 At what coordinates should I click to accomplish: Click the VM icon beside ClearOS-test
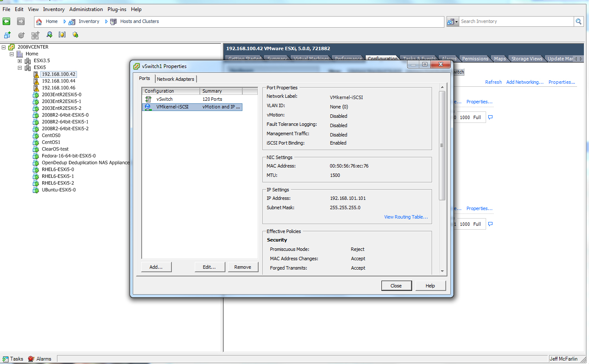[x=36, y=149]
